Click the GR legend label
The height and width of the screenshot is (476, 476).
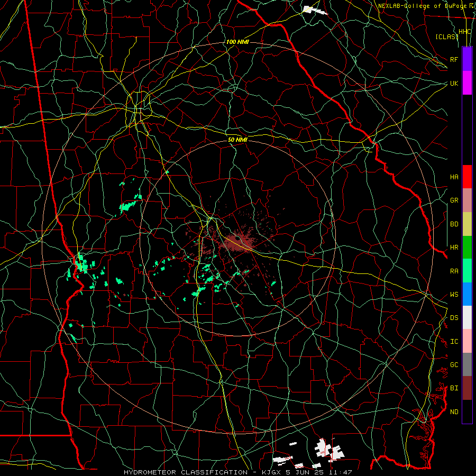point(454,200)
